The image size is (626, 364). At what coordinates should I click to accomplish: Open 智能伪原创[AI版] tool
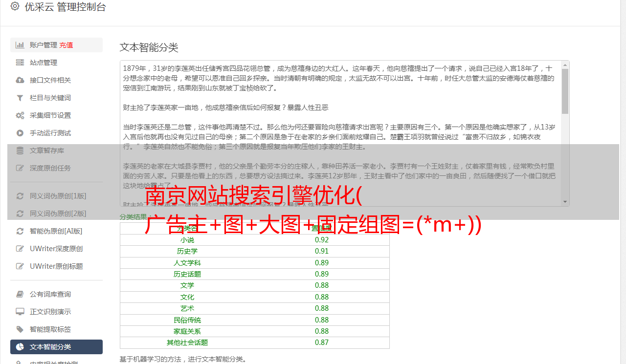coord(56,231)
